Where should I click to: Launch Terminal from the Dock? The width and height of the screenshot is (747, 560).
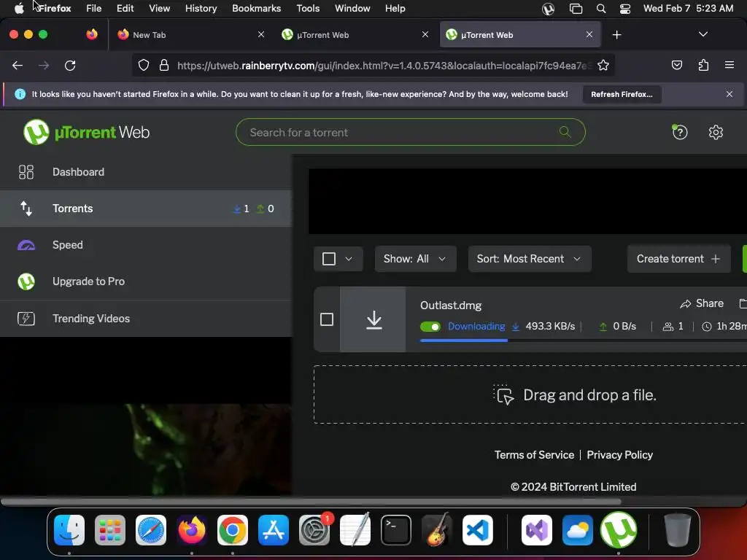coord(396,530)
